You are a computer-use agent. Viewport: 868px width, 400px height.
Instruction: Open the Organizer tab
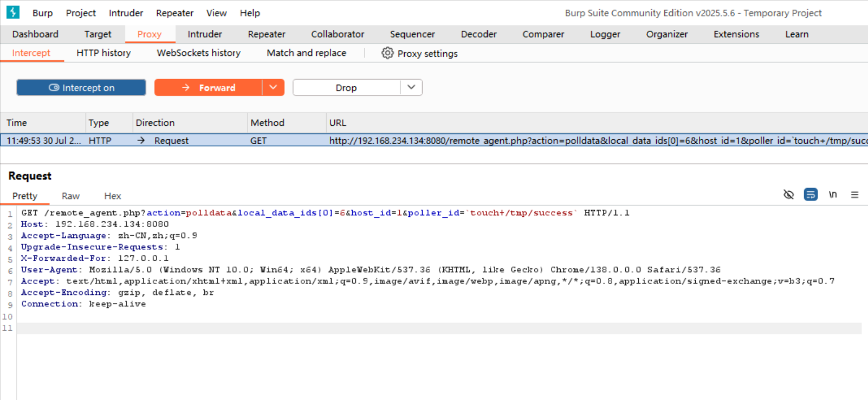pos(667,34)
